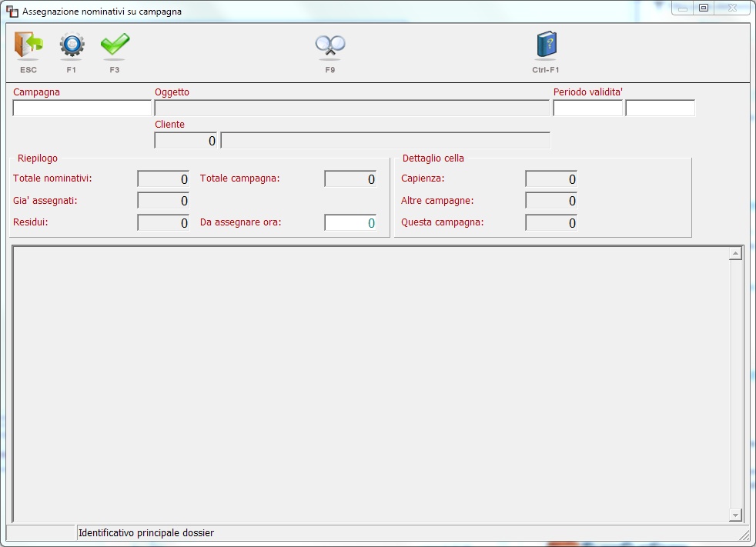The width and height of the screenshot is (756, 547).
Task: Open the F1 gear settings icon
Action: pos(72,45)
